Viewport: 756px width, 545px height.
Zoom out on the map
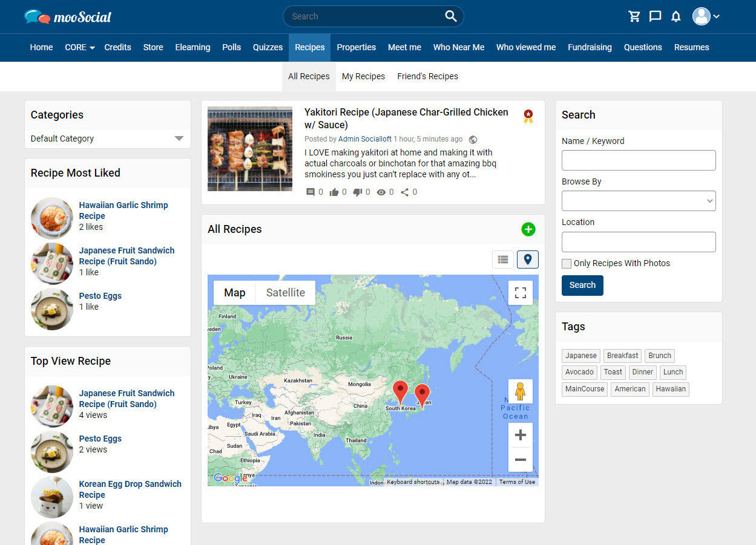click(x=521, y=460)
